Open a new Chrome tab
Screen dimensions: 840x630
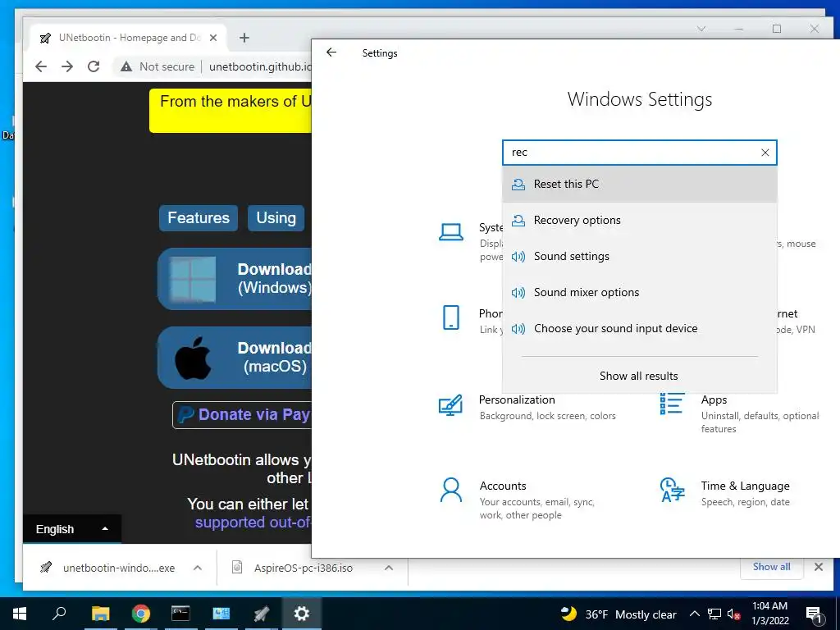(244, 38)
